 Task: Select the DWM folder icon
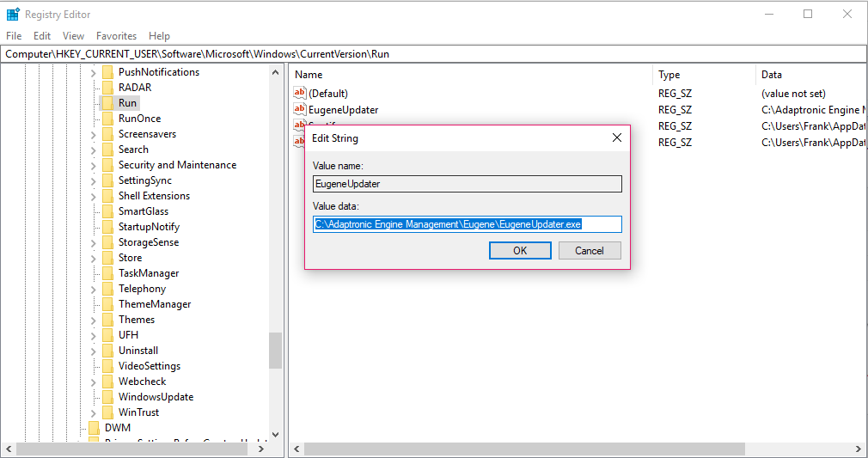coord(95,429)
